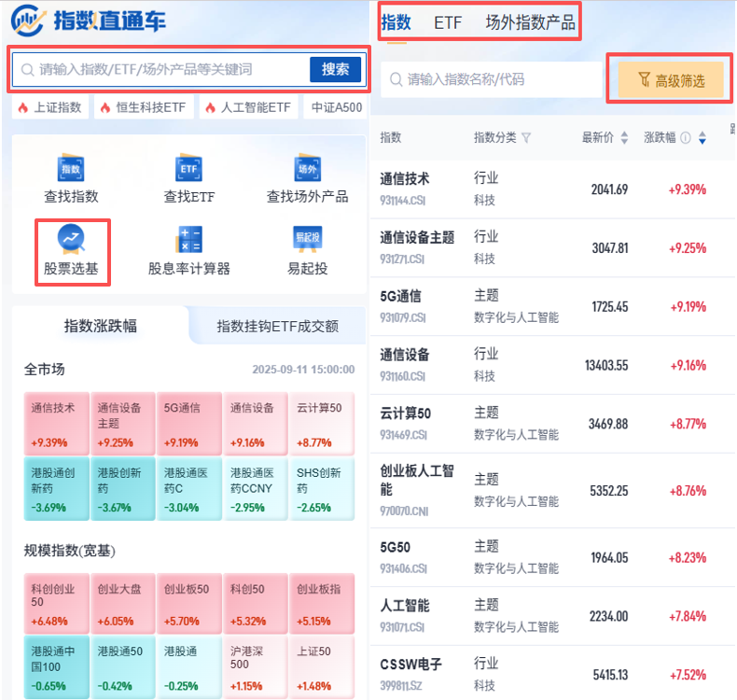Select the 指数涨跌幅 tab
Screen dimensions: 737x700
tap(100, 326)
